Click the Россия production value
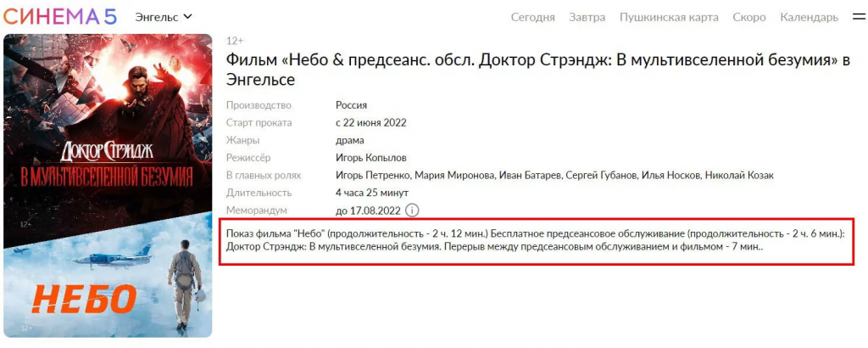 click(352, 105)
